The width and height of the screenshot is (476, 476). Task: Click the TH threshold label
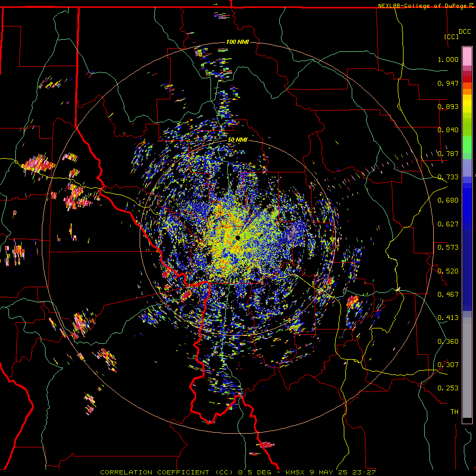pos(454,412)
